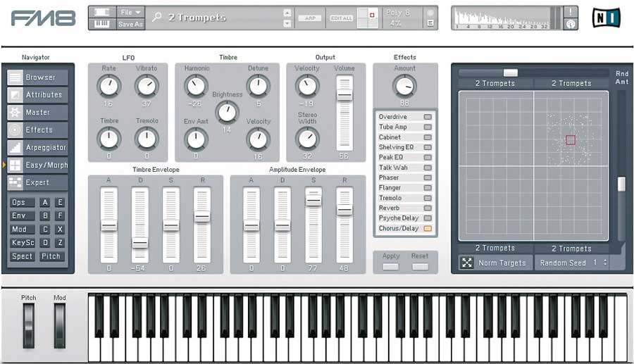Disable the Chorus/Delay effect
This screenshot has width=634, height=364.
pyautogui.click(x=428, y=229)
